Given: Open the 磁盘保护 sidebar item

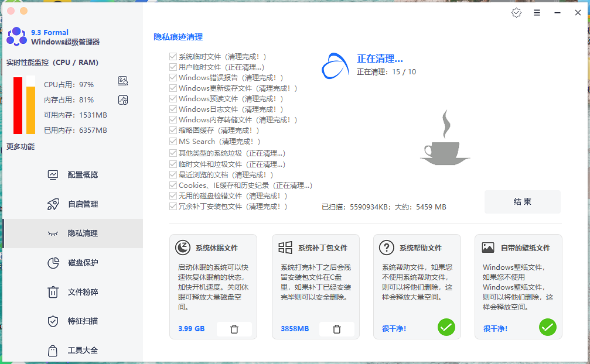Looking at the screenshot, I should (73, 263).
